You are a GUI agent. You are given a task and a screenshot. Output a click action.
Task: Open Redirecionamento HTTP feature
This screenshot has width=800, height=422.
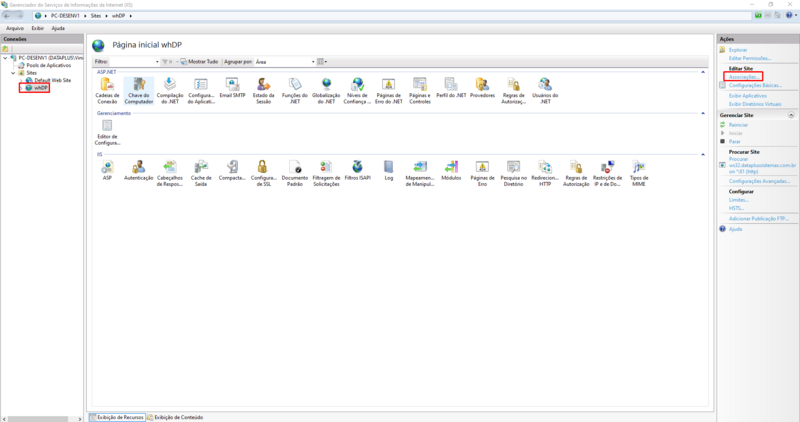pyautogui.click(x=545, y=173)
